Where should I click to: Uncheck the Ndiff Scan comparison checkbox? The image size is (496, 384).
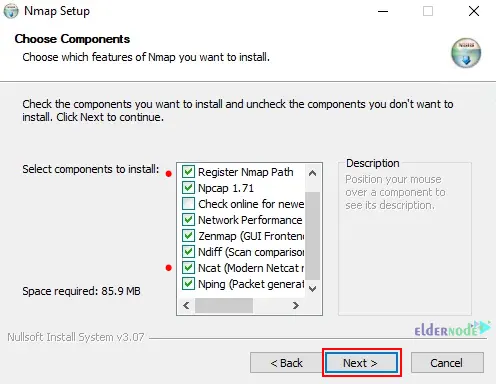(x=188, y=252)
